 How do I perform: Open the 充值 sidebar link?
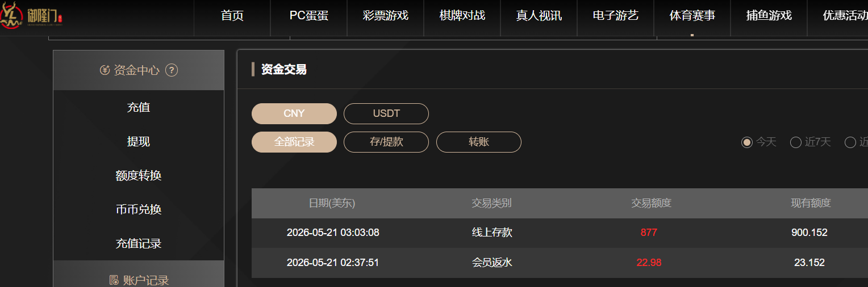click(139, 107)
